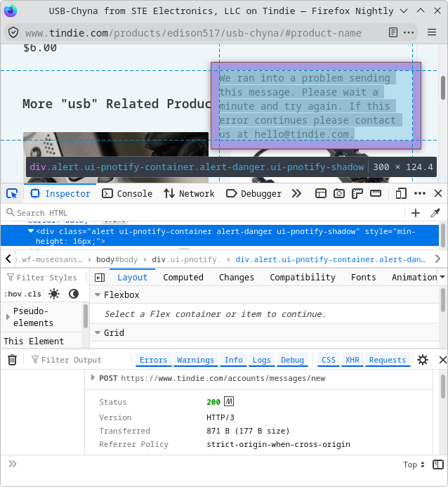Expand the Pseudo-elements section
Viewport: 448px width, 487px height.
click(x=8, y=317)
